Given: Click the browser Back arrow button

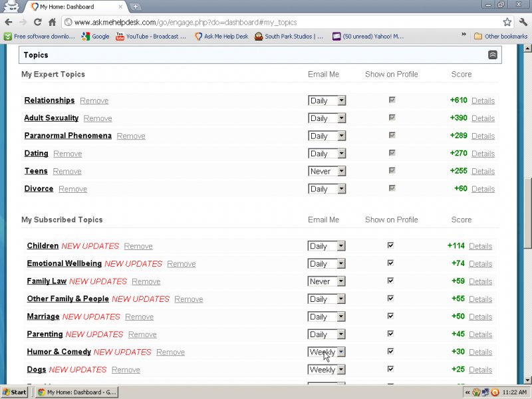Looking at the screenshot, I should coord(9,22).
